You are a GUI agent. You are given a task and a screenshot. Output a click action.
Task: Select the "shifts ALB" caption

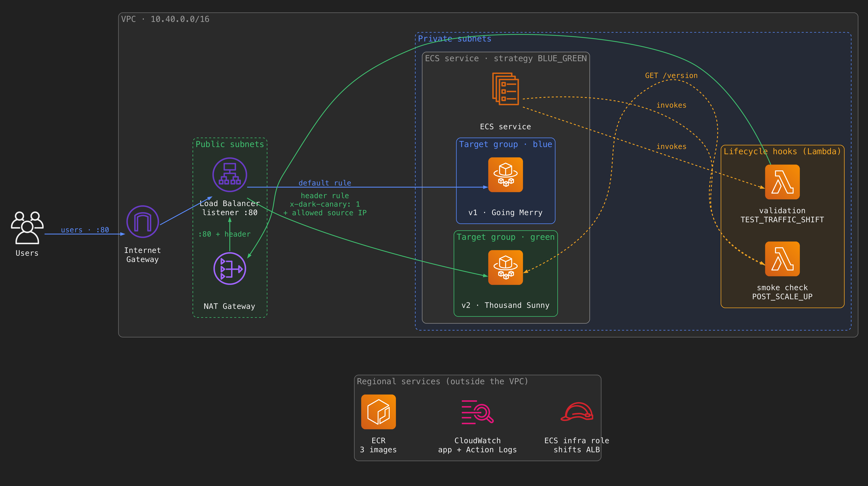point(577,450)
